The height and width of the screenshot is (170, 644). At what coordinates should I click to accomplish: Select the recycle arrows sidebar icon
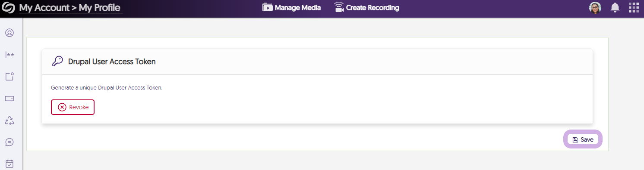[9, 120]
